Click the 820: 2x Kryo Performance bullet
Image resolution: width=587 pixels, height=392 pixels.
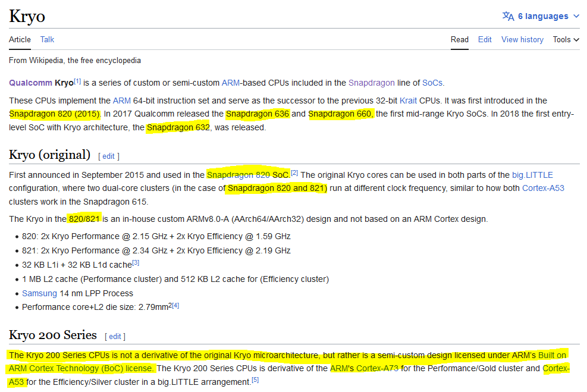pyautogui.click(x=156, y=236)
